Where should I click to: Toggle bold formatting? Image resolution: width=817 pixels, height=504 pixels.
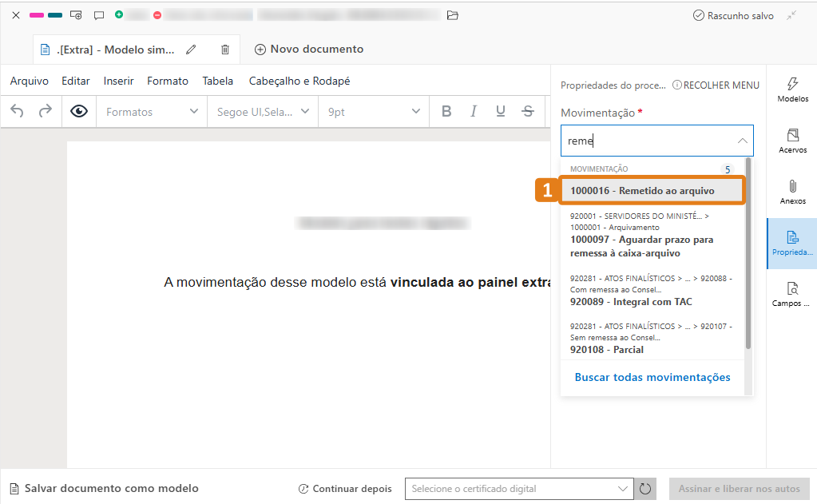pyautogui.click(x=446, y=112)
